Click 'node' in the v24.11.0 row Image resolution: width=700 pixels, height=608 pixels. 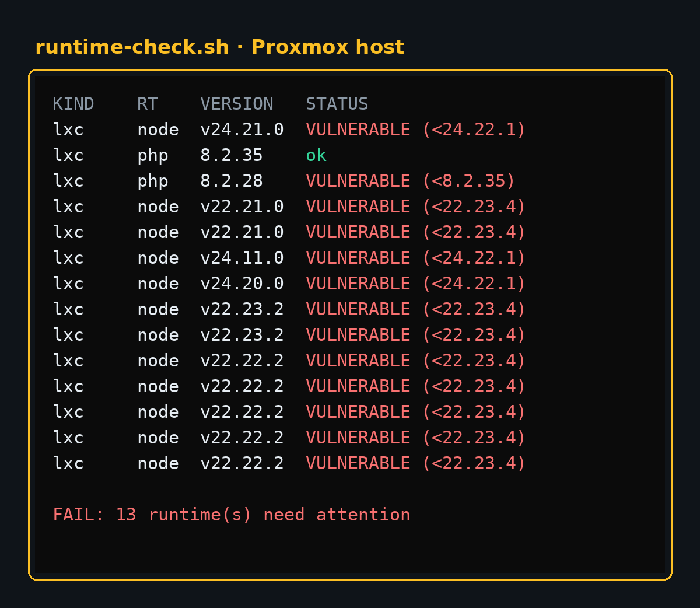(x=158, y=258)
